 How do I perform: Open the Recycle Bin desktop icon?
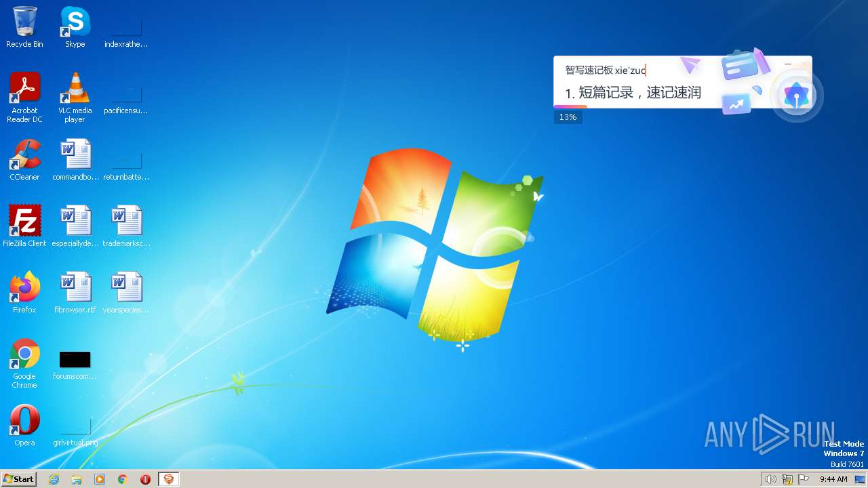(24, 27)
